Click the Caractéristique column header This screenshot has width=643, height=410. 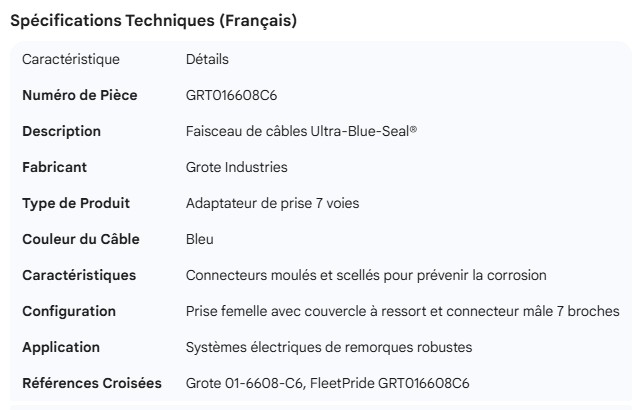point(70,59)
